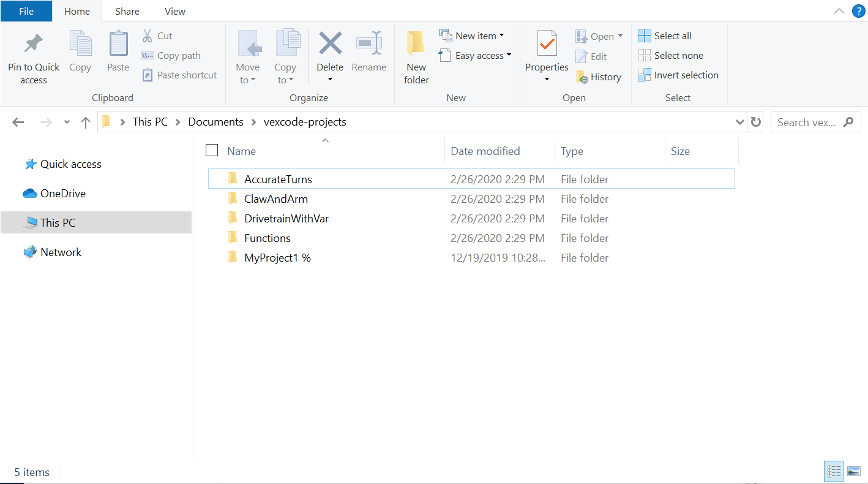Click inside the Search box

coord(808,121)
